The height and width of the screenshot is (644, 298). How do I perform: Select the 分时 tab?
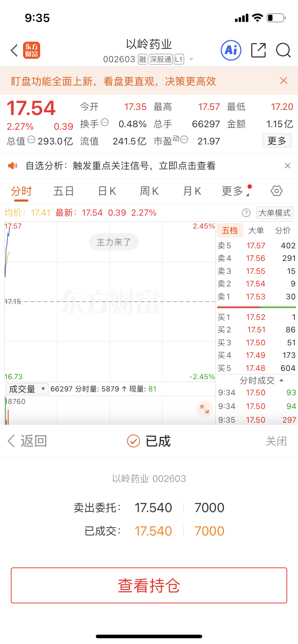pyautogui.click(x=21, y=191)
